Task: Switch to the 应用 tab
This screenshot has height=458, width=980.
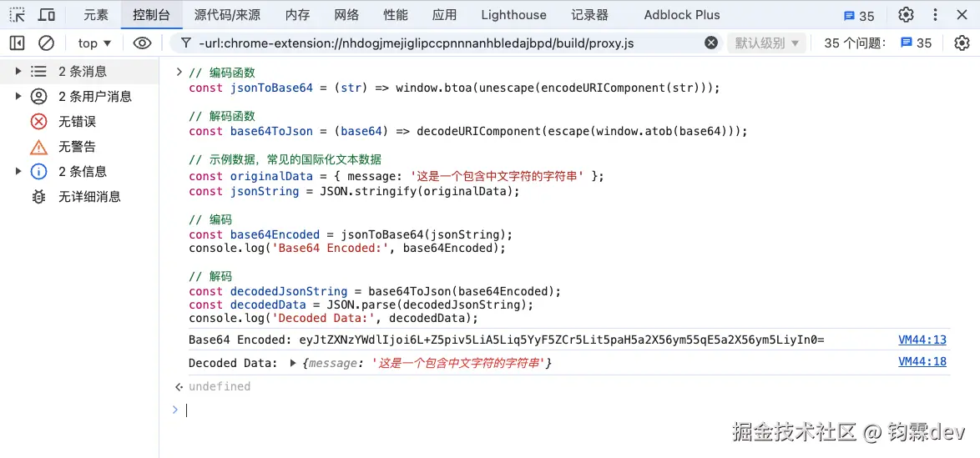Action: coord(444,15)
